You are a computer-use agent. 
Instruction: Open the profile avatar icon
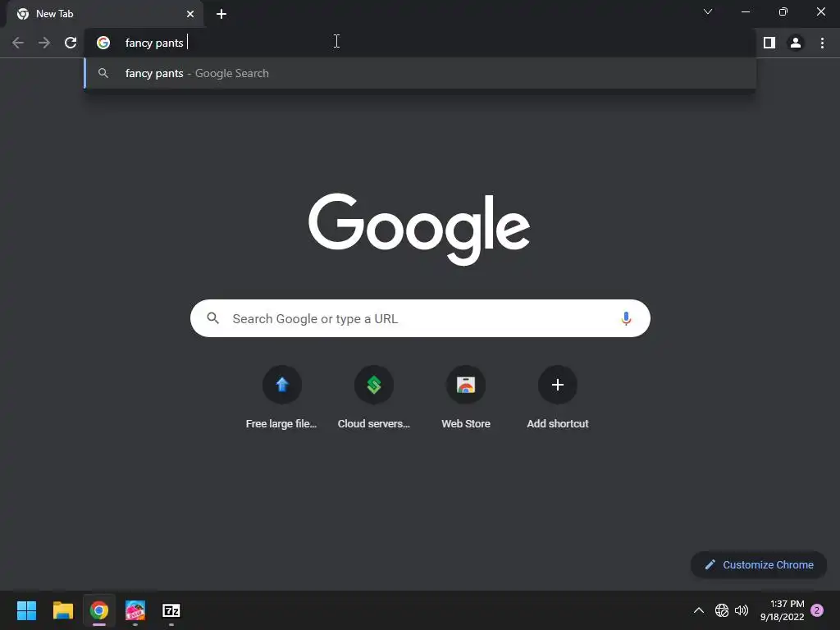796,43
